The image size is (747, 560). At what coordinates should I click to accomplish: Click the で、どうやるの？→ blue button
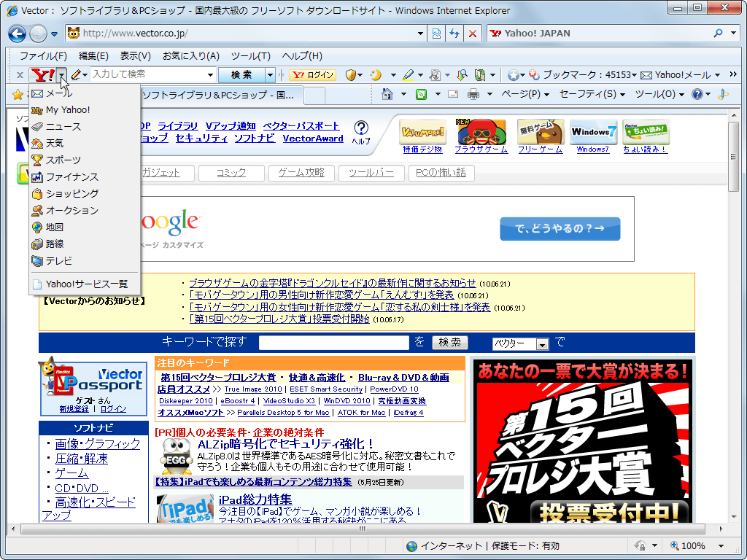coord(560,228)
